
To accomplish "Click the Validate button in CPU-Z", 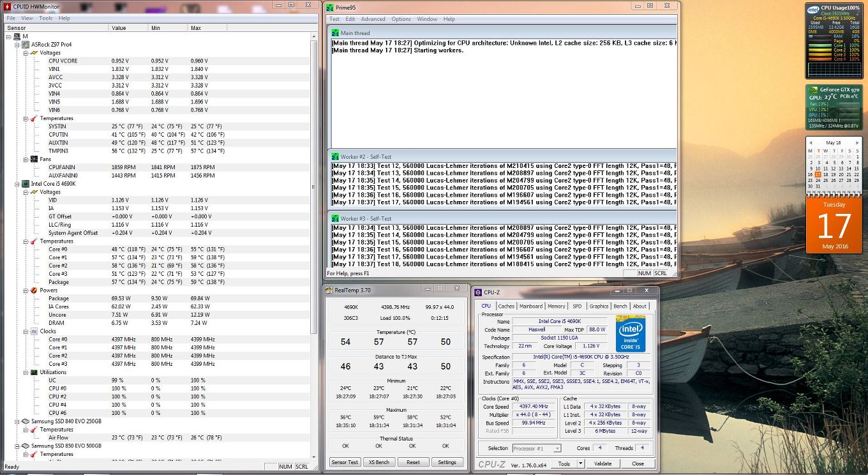I will [x=603, y=464].
